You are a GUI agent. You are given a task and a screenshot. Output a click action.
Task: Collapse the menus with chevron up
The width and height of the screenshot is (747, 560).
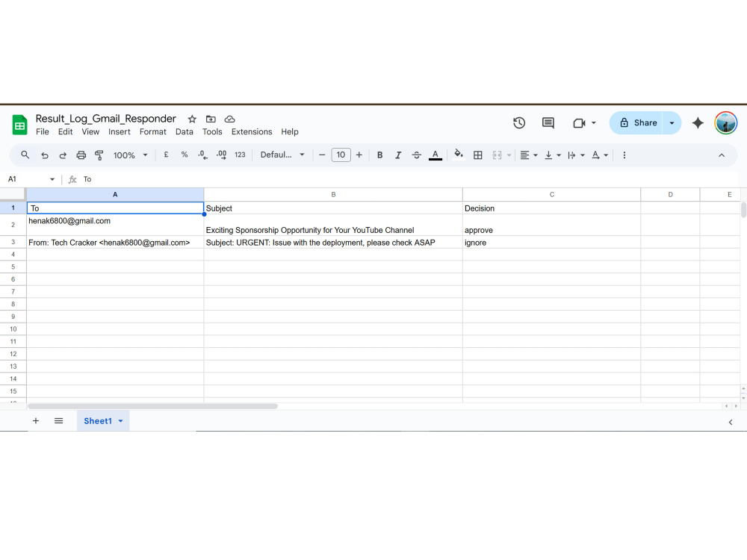722,155
